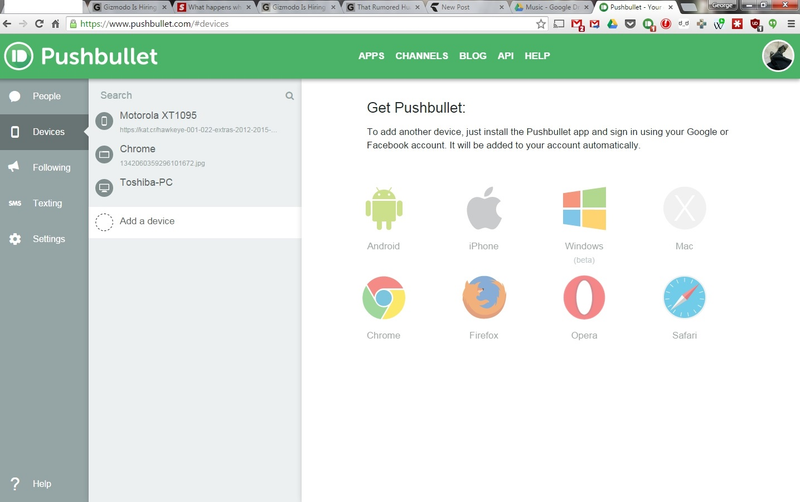Choose the iPhone Apple icon
The width and height of the screenshot is (800, 502).
pyautogui.click(x=484, y=208)
